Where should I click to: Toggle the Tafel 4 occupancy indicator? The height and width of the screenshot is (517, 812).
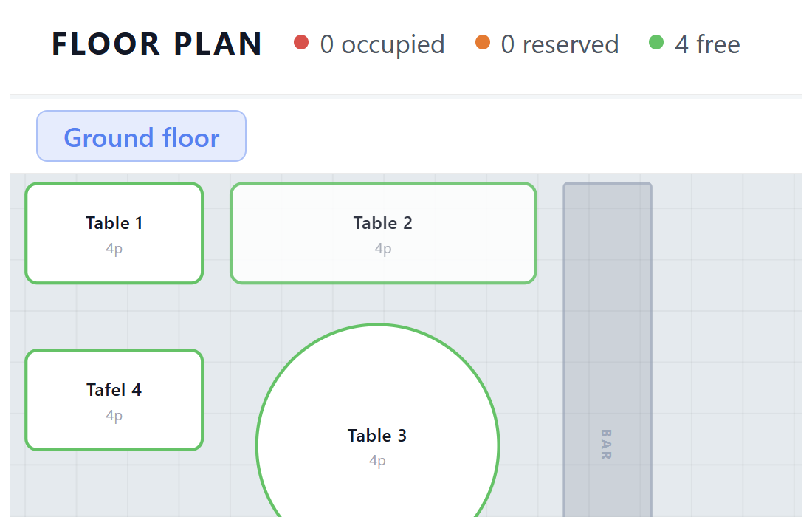(x=114, y=400)
